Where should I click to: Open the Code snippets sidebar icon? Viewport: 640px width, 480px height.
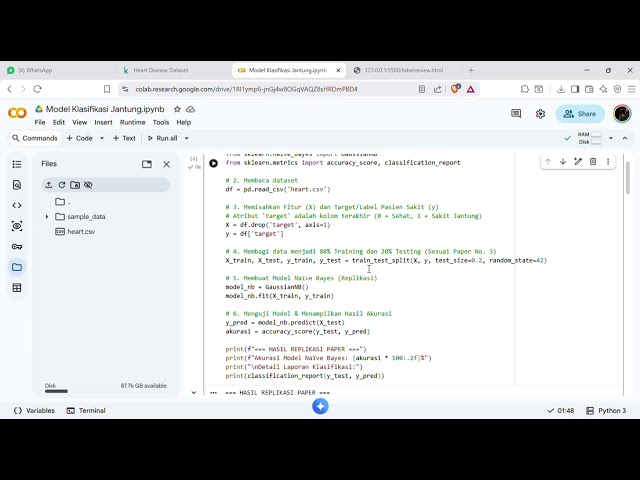pos(17,205)
